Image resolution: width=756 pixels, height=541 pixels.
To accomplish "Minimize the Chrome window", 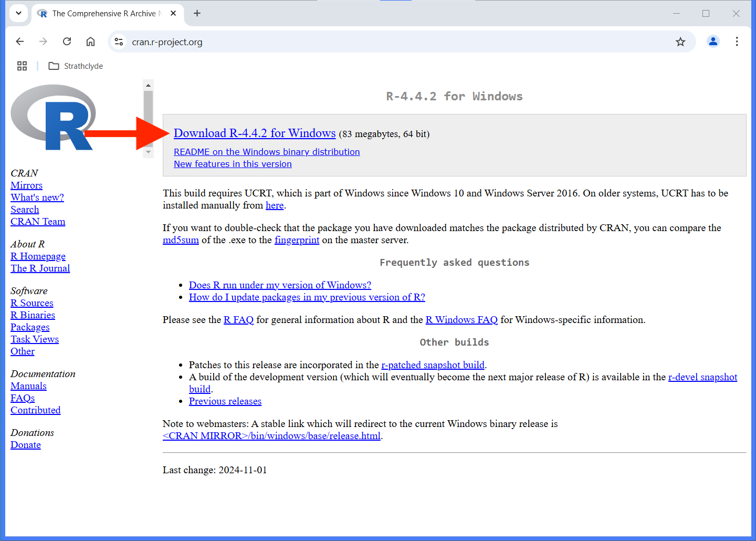I will (676, 13).
